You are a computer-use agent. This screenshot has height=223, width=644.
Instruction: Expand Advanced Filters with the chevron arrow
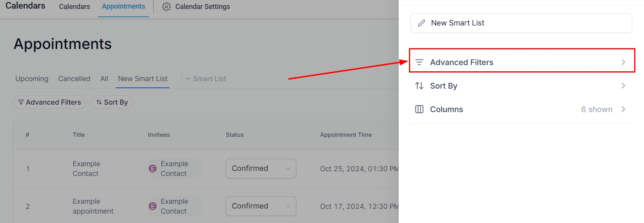pyautogui.click(x=623, y=62)
